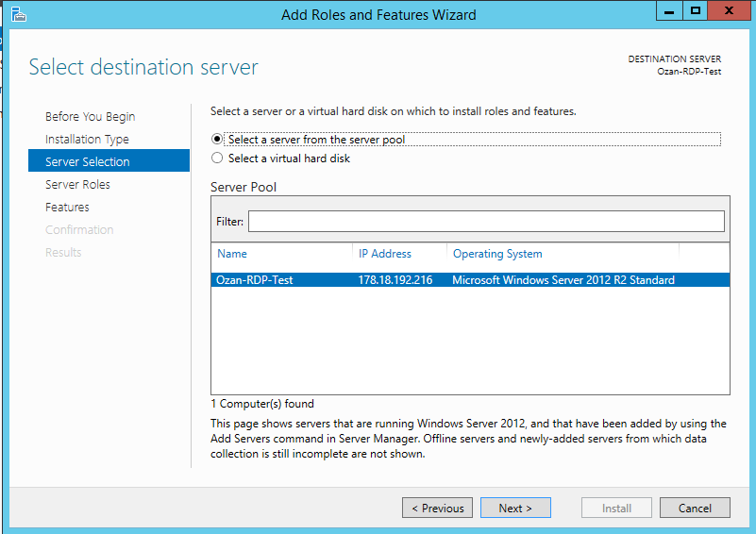756x534 pixels.
Task: Jump to the Server Roles step
Action: click(77, 185)
